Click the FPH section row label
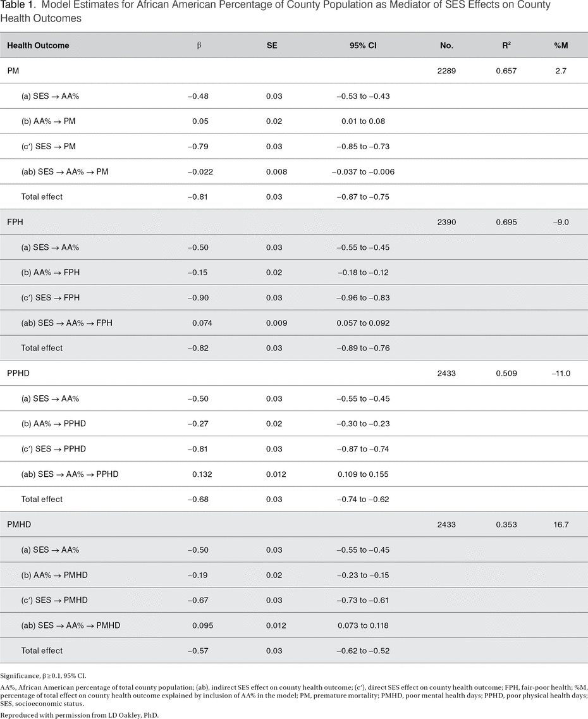 15,222
